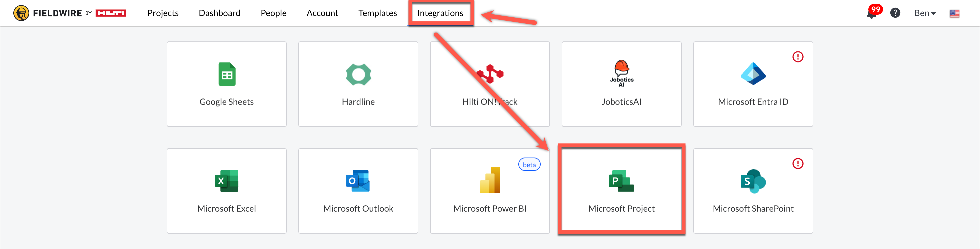This screenshot has width=980, height=249.
Task: Expand the Ben user account dropdown
Action: pos(924,13)
